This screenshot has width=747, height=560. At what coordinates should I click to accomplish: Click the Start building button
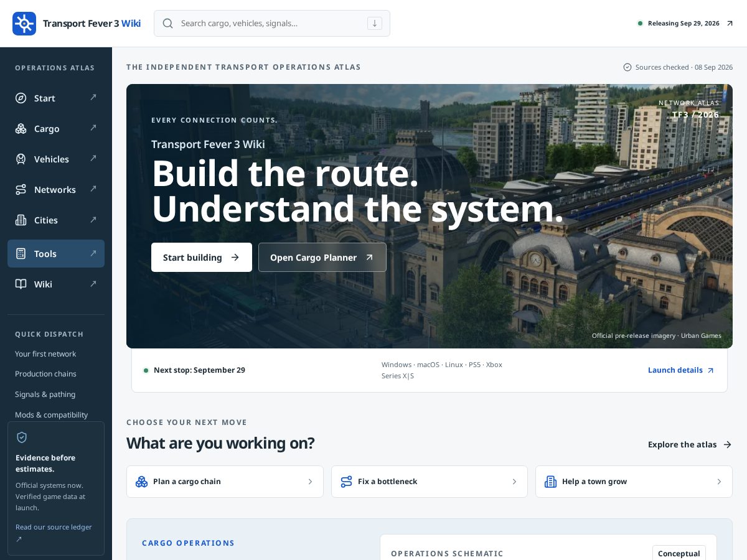click(202, 257)
